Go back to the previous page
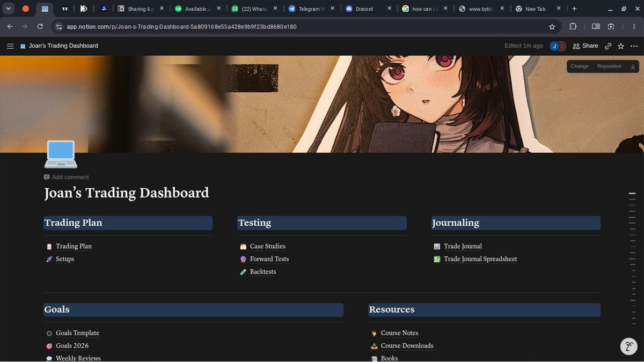The height and width of the screenshot is (362, 644). tap(10, 26)
